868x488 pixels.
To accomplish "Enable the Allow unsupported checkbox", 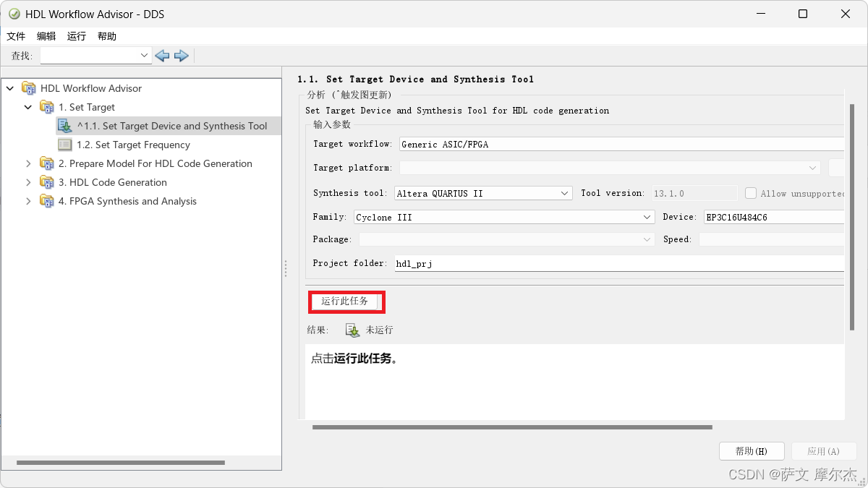I will (x=750, y=193).
